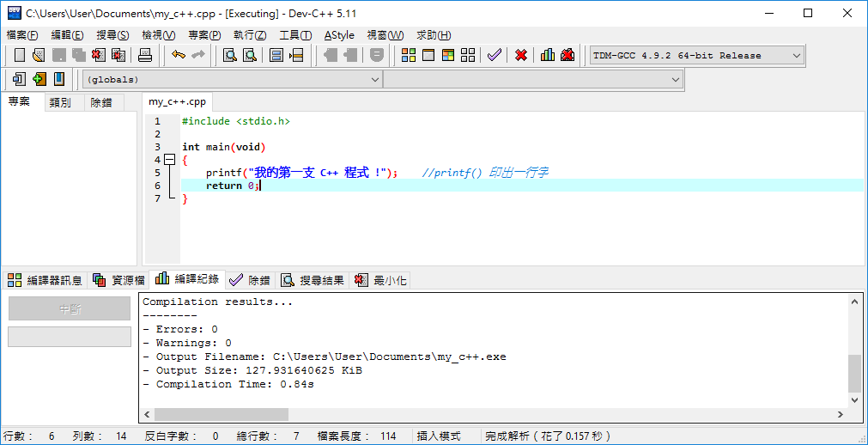Start debugging with purple checkmark icon
868x445 pixels.
(495, 56)
